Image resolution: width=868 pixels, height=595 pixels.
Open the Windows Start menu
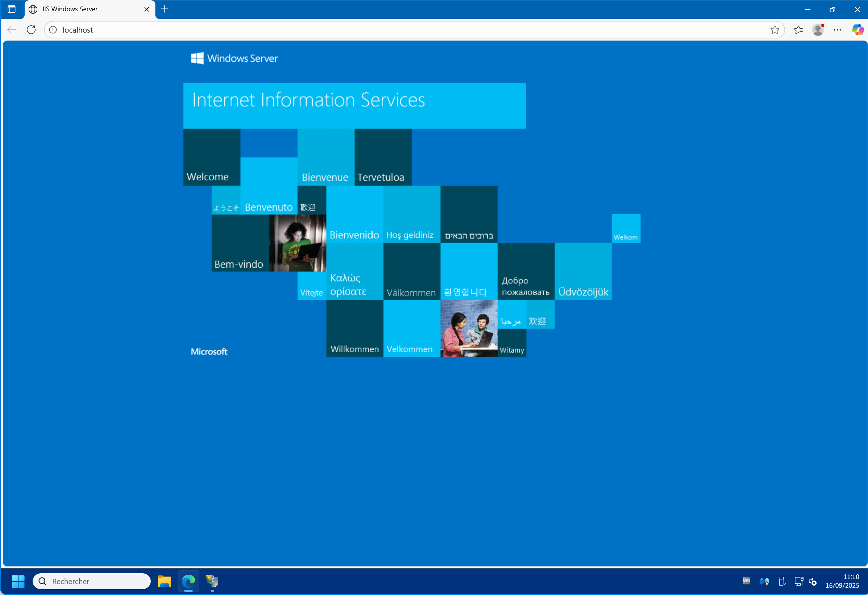tap(18, 581)
